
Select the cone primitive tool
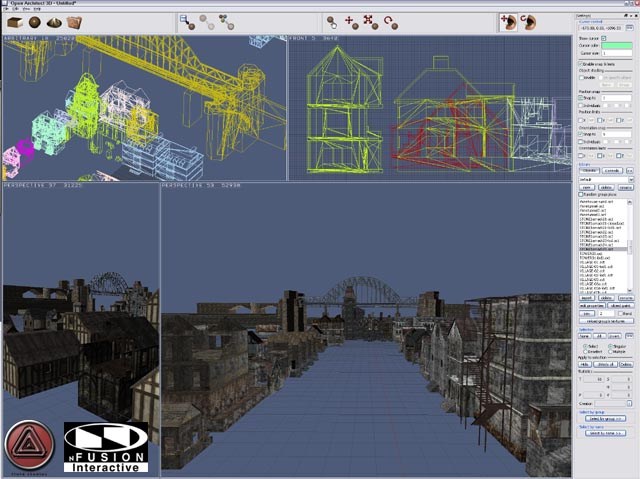(54, 22)
